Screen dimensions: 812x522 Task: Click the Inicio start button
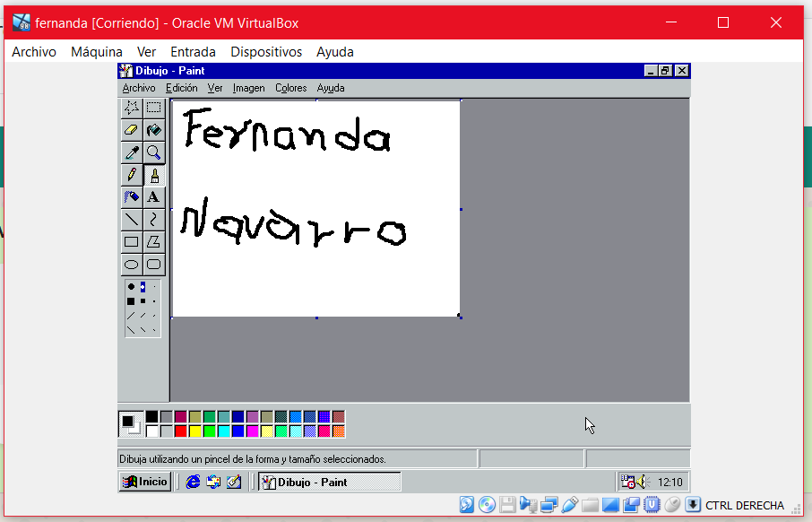coord(145,482)
